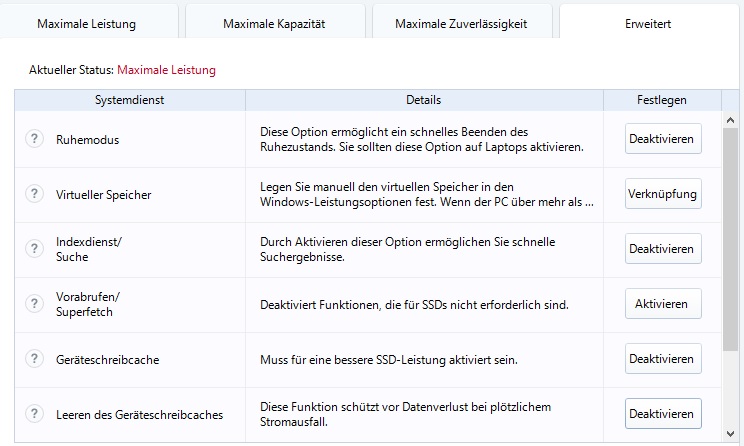Click the Festlegen column header
This screenshot has width=744, height=446.
(661, 100)
